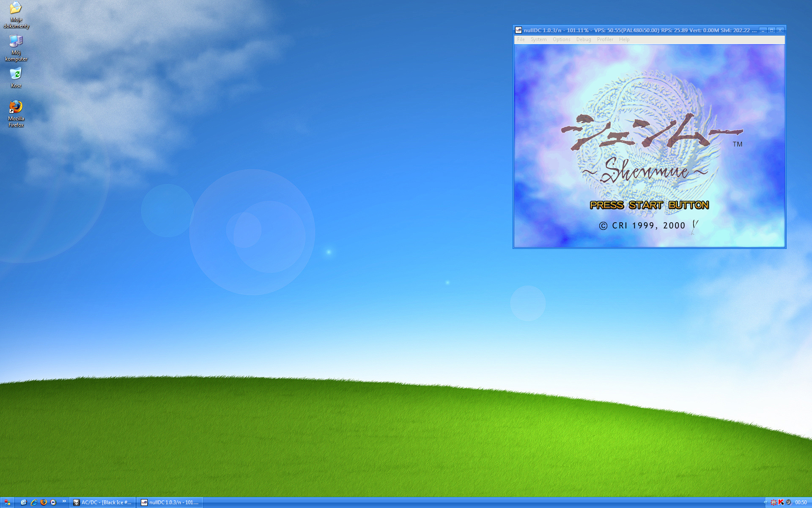812x508 pixels.
Task: Open the System menu in nullDC
Action: click(x=538, y=39)
